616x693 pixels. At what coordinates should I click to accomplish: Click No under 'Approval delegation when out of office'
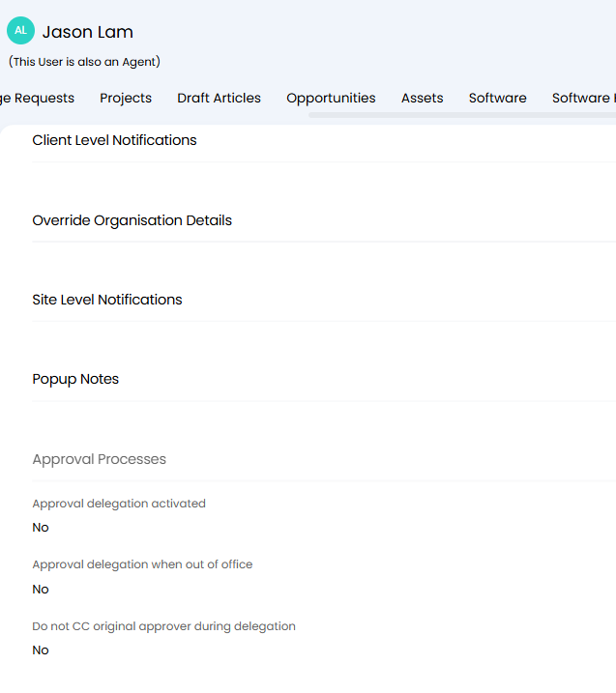click(x=41, y=590)
